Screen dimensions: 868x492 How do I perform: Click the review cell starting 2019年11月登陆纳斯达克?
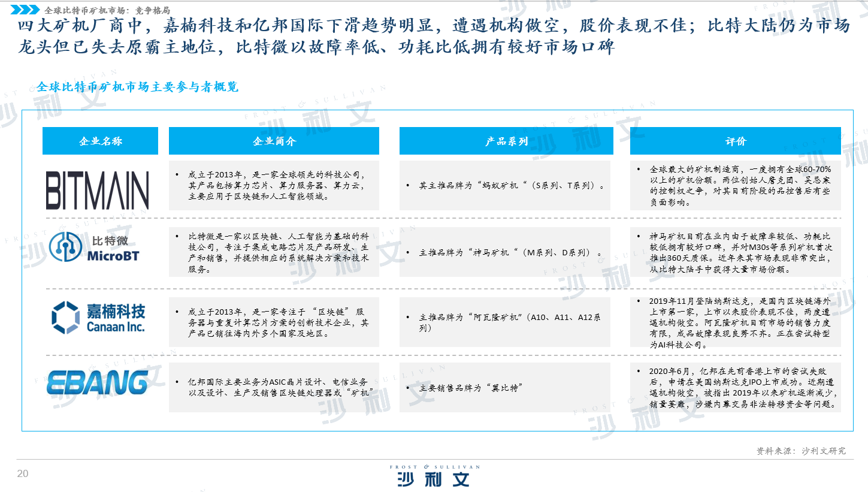736,322
